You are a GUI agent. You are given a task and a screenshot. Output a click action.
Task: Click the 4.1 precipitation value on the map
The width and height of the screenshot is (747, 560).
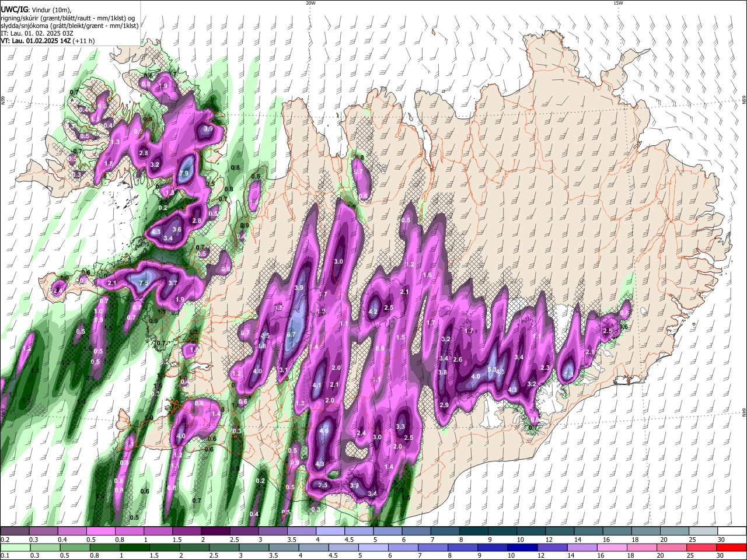317,386
